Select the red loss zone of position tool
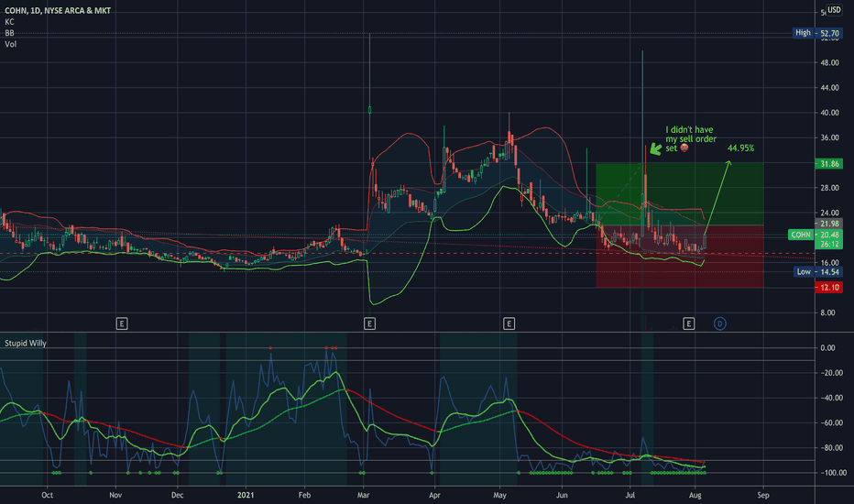This screenshot has width=854, height=504. (679, 257)
